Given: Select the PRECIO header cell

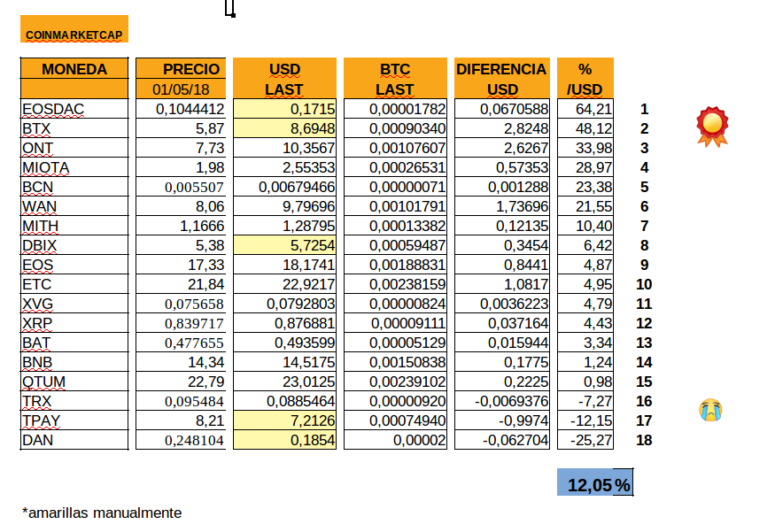Looking at the screenshot, I should tap(181, 69).
